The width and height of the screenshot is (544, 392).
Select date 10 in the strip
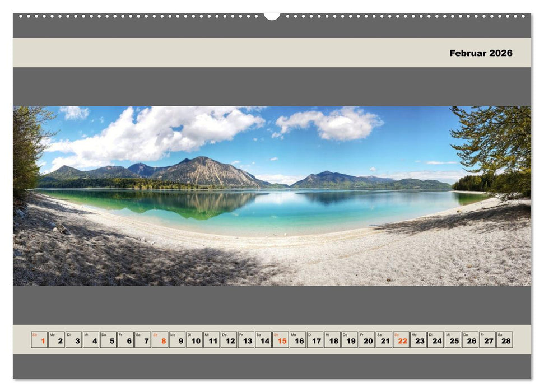pyautogui.click(x=194, y=339)
